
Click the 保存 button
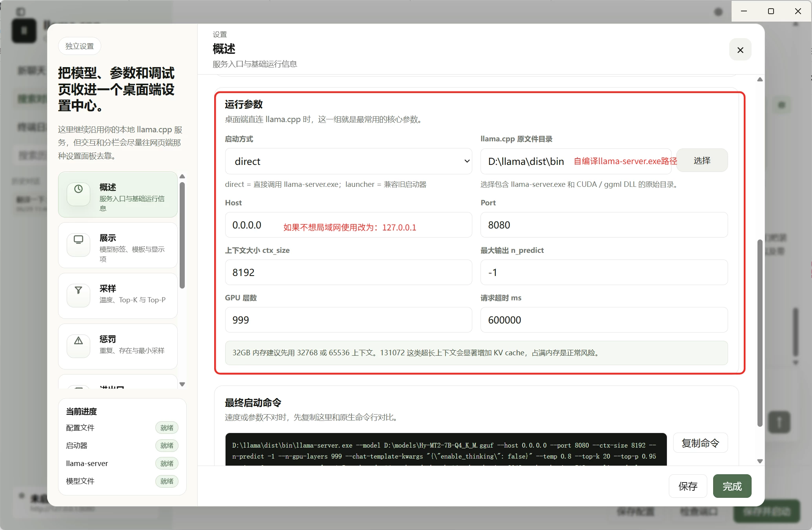pos(688,486)
